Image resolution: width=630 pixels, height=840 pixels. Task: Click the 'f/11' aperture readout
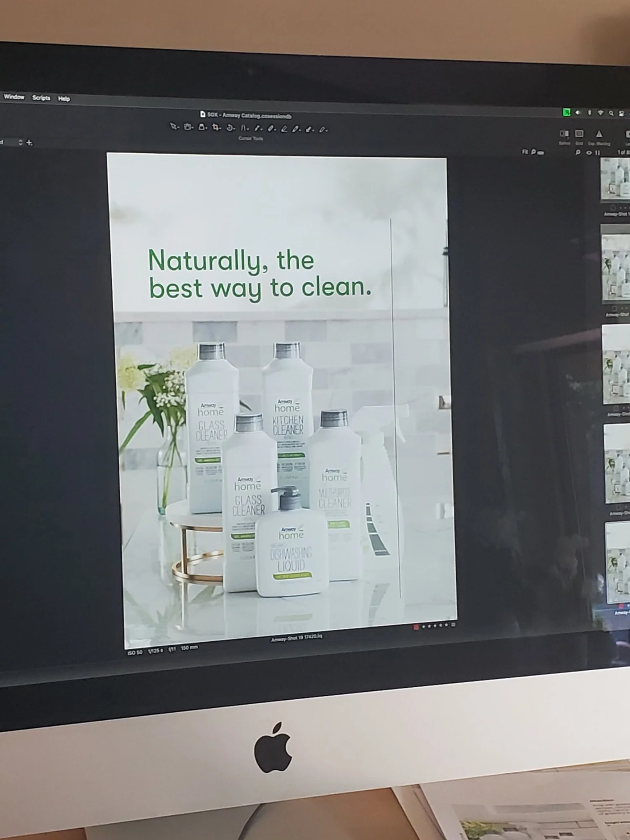[172, 649]
